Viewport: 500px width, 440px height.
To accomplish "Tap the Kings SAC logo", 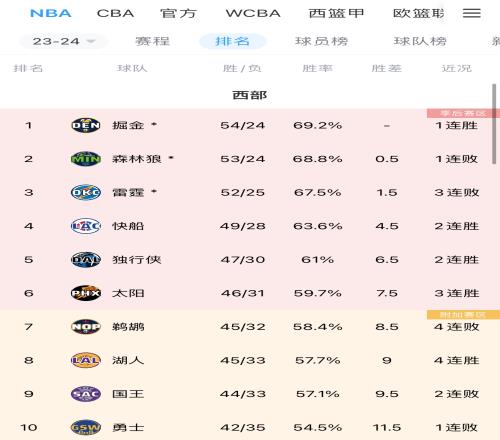I will click(x=86, y=394).
